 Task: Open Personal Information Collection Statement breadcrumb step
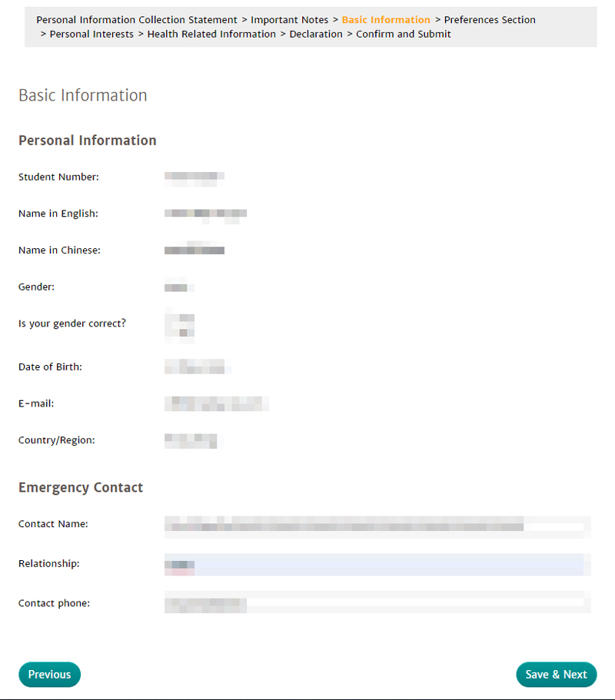coord(137,20)
